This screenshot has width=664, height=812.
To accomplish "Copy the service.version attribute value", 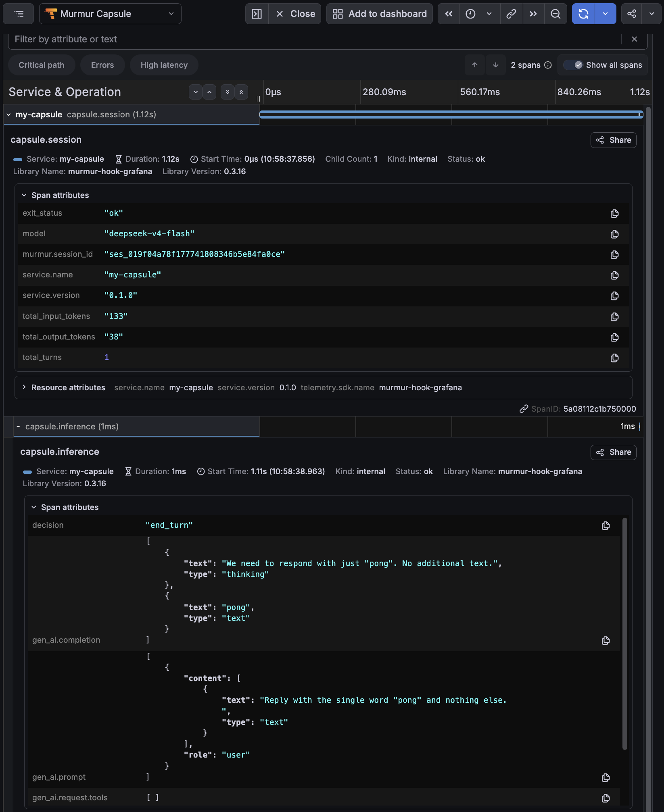I will 614,296.
